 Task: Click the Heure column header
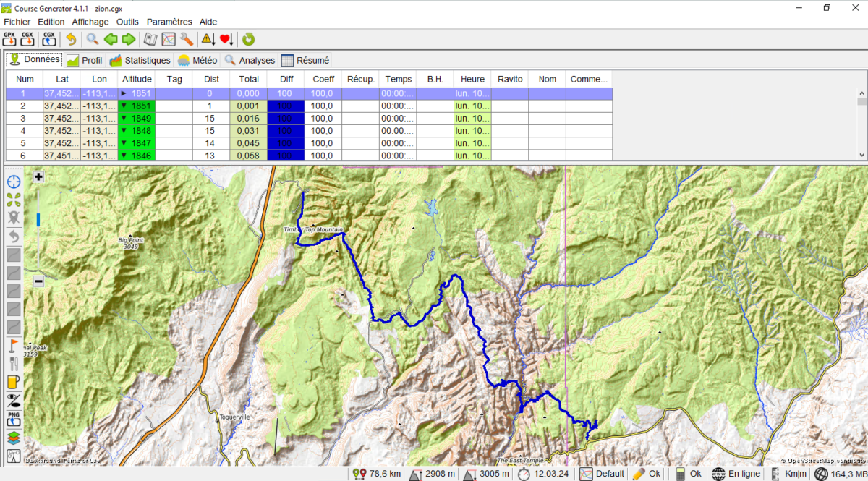click(472, 79)
